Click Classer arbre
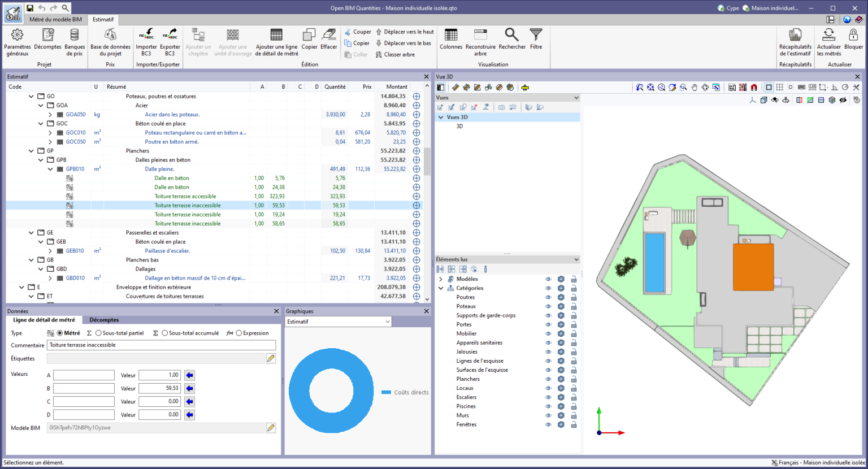The height and width of the screenshot is (469, 868). click(x=395, y=54)
